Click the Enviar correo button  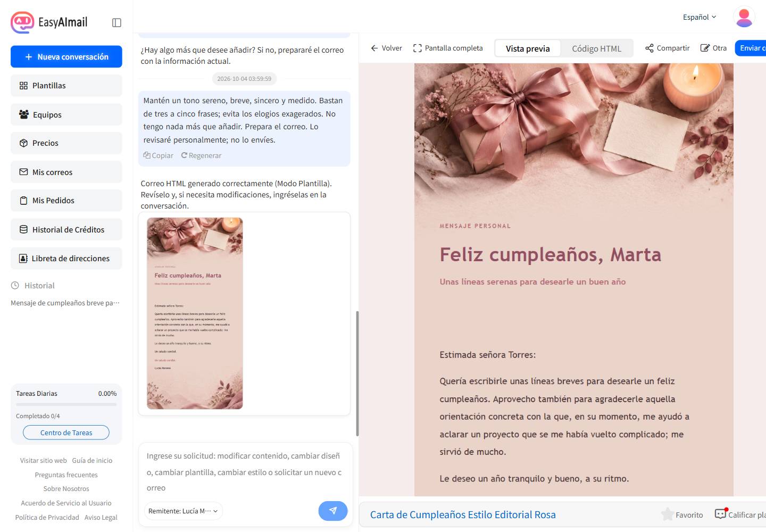tap(751, 48)
